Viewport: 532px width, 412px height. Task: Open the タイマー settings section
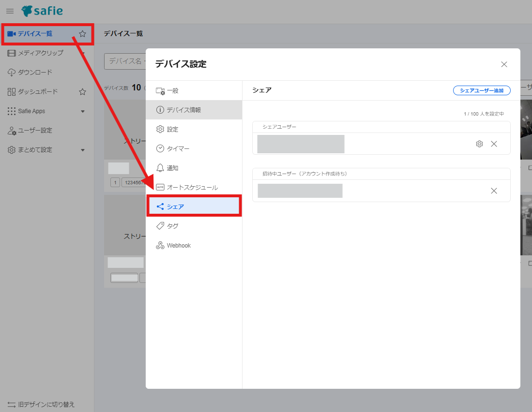tap(178, 148)
